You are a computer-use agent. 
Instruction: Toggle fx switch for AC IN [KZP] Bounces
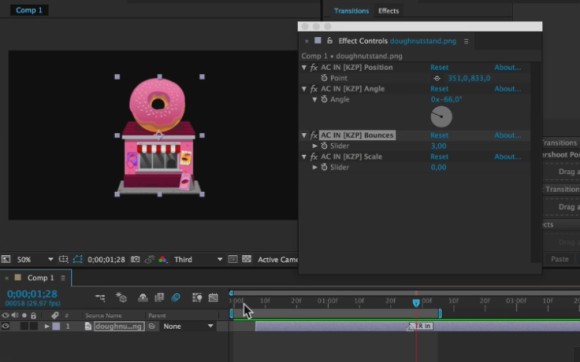point(314,135)
